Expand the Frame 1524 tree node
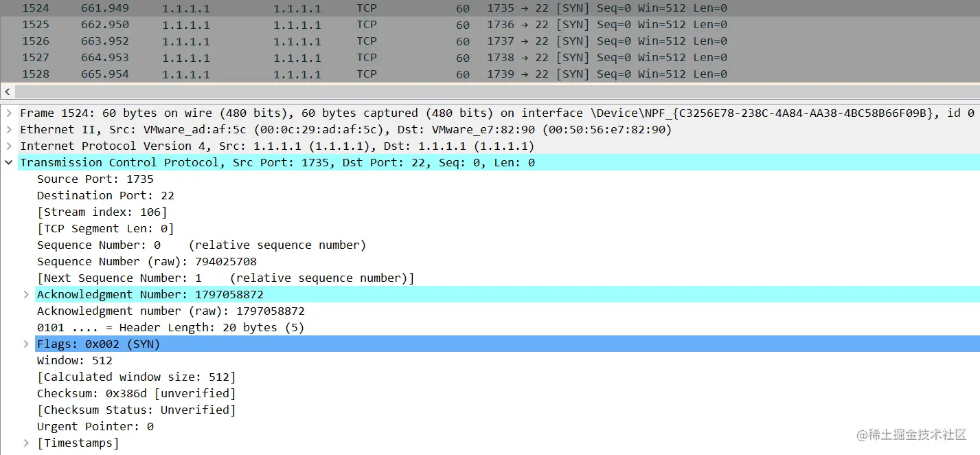Viewport: 980px width, 455px height. coord(8,113)
